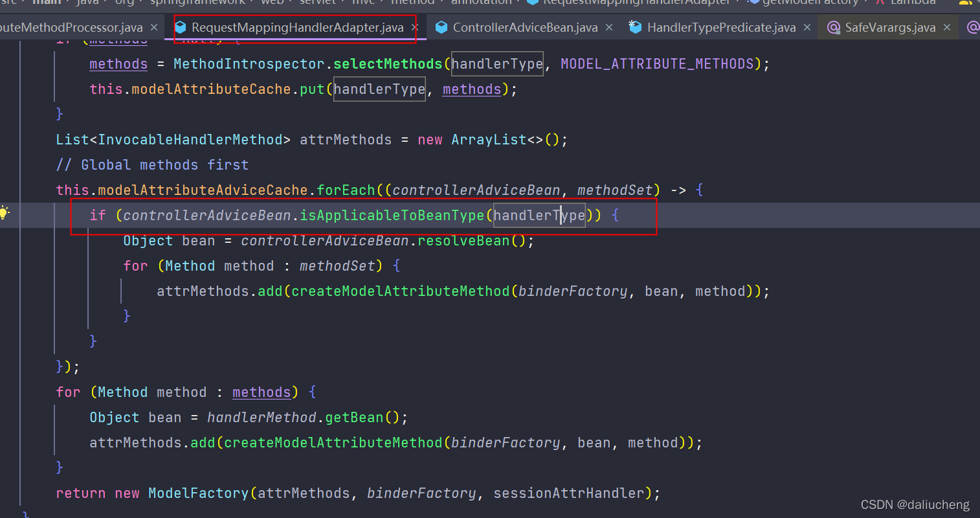Click underlined methods argument in the put call

point(472,89)
